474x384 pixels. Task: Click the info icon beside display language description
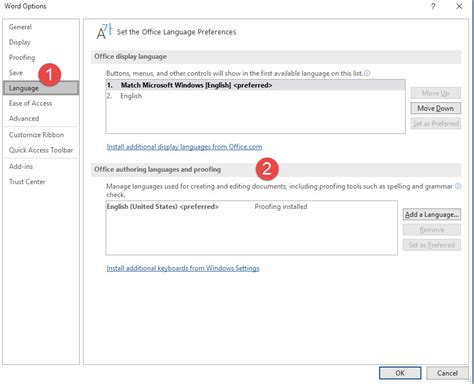coord(367,73)
